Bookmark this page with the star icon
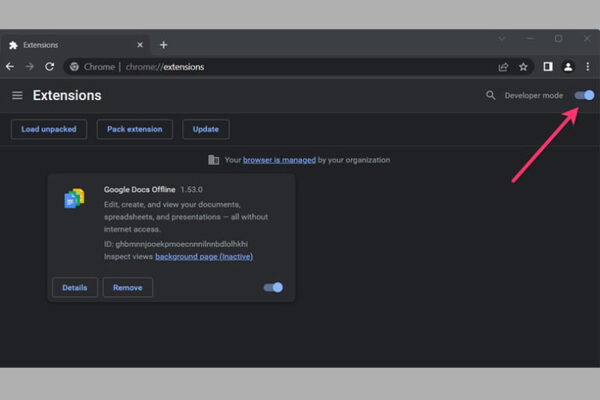600x400 pixels. 523,67
